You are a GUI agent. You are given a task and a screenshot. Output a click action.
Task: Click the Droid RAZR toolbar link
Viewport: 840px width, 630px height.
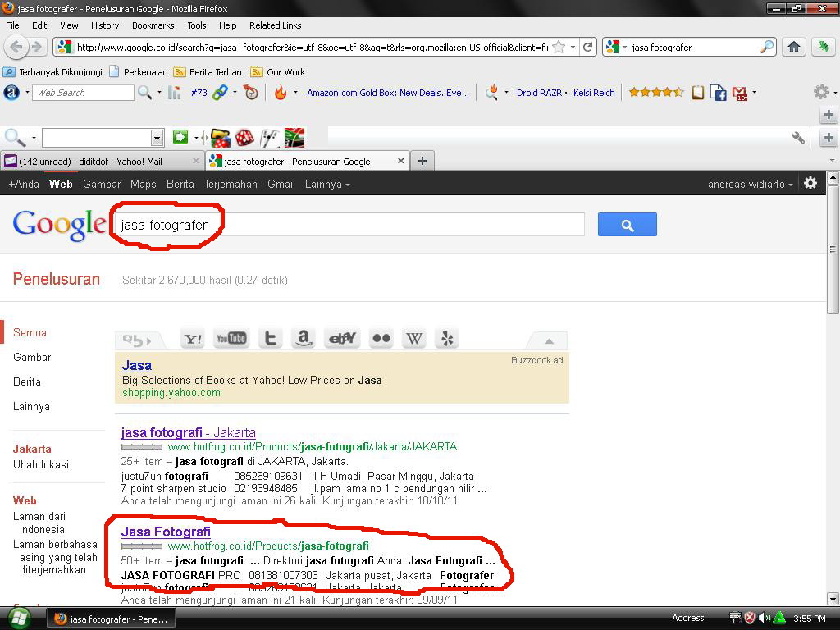[539, 93]
